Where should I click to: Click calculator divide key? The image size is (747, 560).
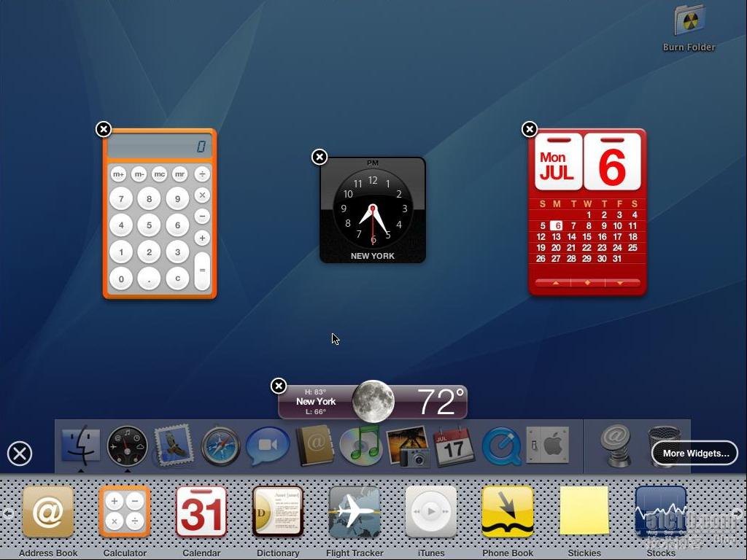click(202, 174)
